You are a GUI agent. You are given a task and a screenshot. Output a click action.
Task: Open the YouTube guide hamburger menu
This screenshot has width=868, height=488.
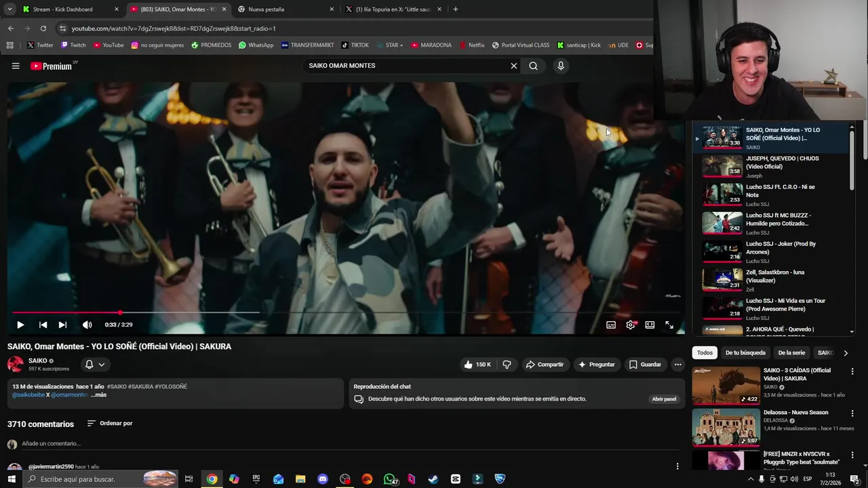coord(16,66)
